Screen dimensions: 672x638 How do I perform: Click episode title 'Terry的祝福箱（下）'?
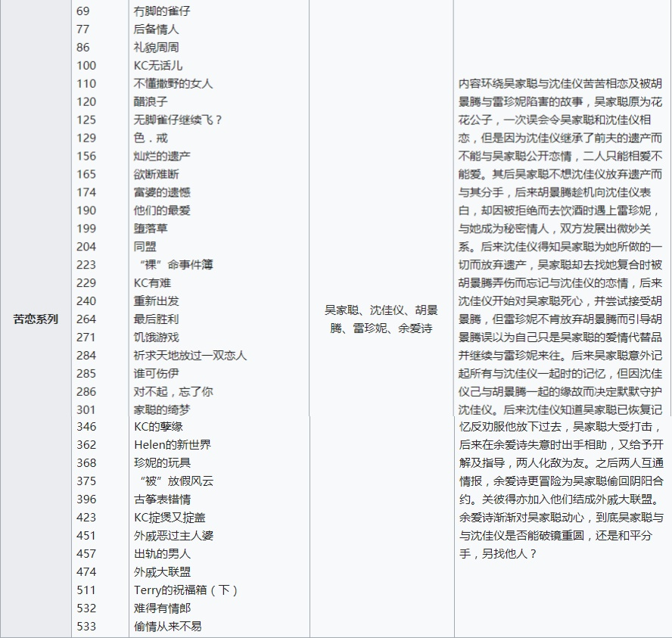(x=185, y=590)
